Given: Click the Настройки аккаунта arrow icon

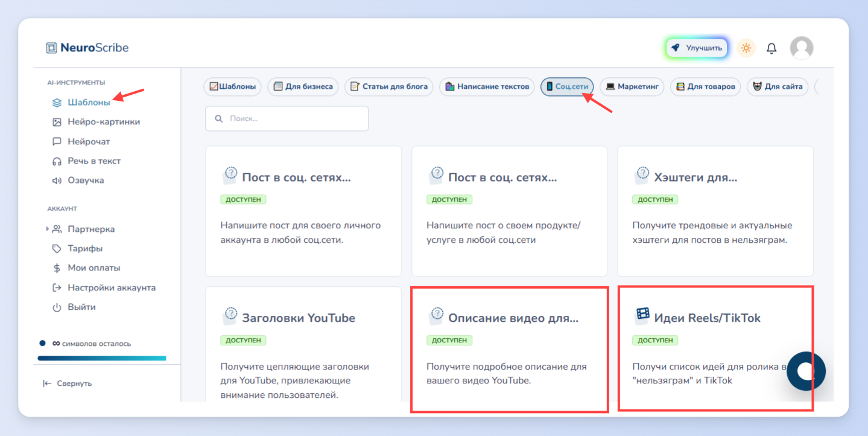Looking at the screenshot, I should tap(57, 287).
